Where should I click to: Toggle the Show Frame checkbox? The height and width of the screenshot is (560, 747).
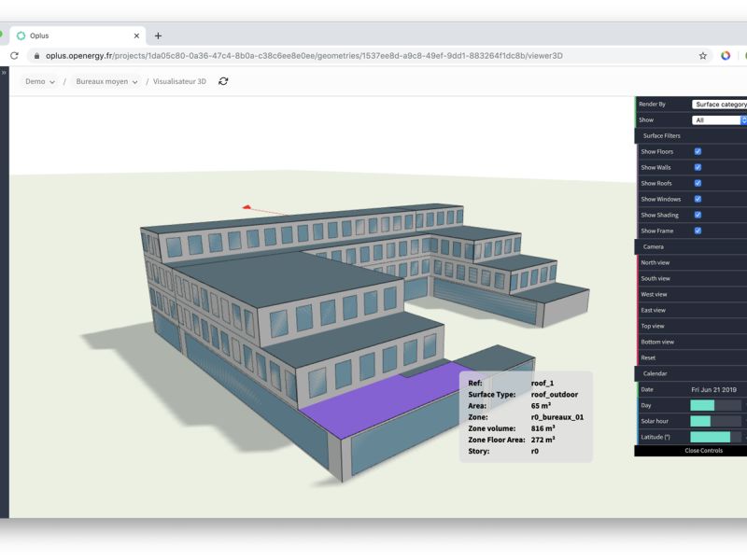pos(698,231)
